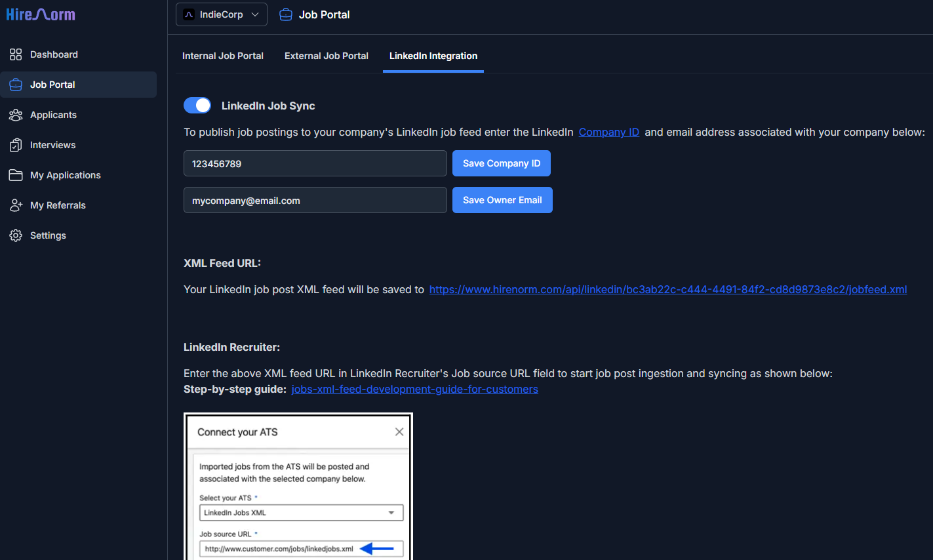Click the Job Portal briefcase sidebar icon
Viewport: 933px width, 560px height.
pos(16,85)
